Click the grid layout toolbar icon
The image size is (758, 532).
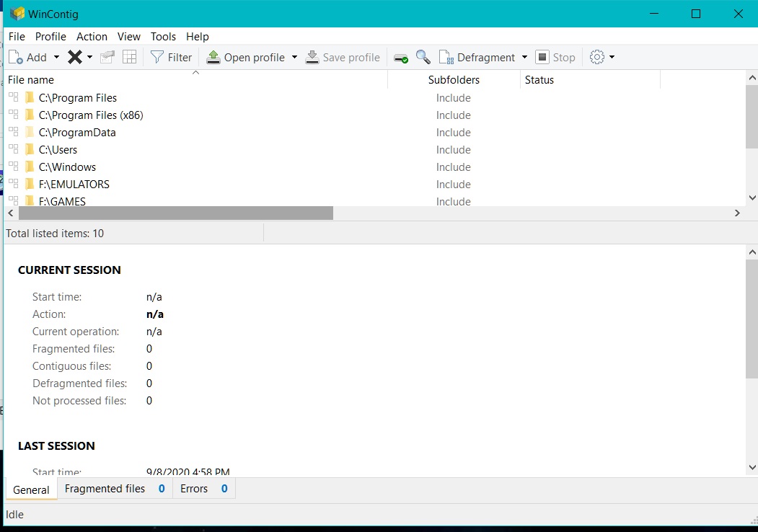(x=130, y=57)
